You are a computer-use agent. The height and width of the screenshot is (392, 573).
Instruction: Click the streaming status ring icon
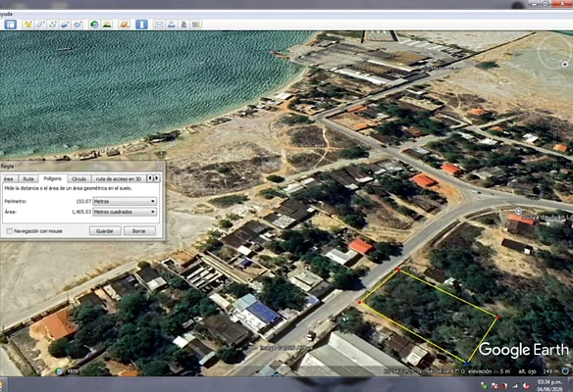[x=565, y=371]
